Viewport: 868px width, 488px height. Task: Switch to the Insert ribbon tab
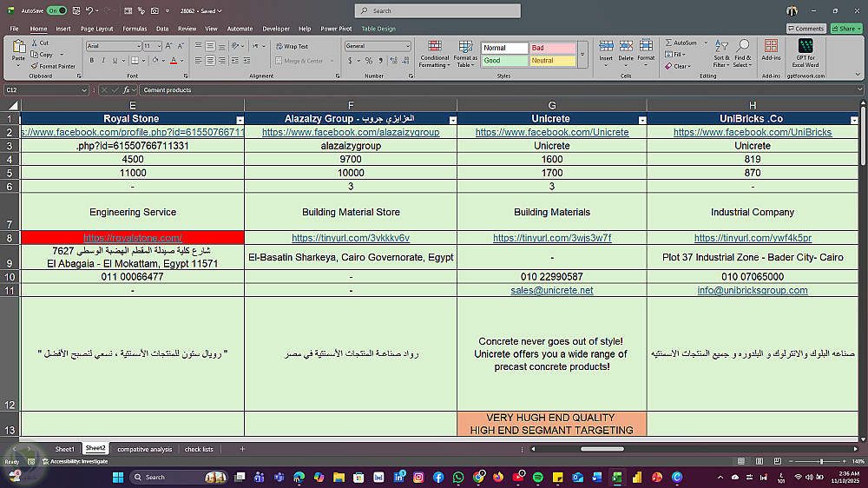click(63, 29)
